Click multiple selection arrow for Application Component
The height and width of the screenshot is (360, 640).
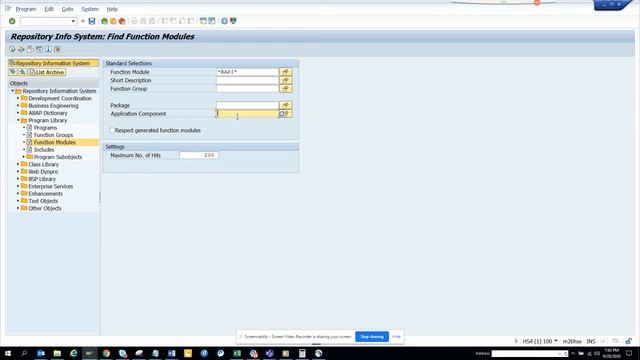tap(288, 113)
